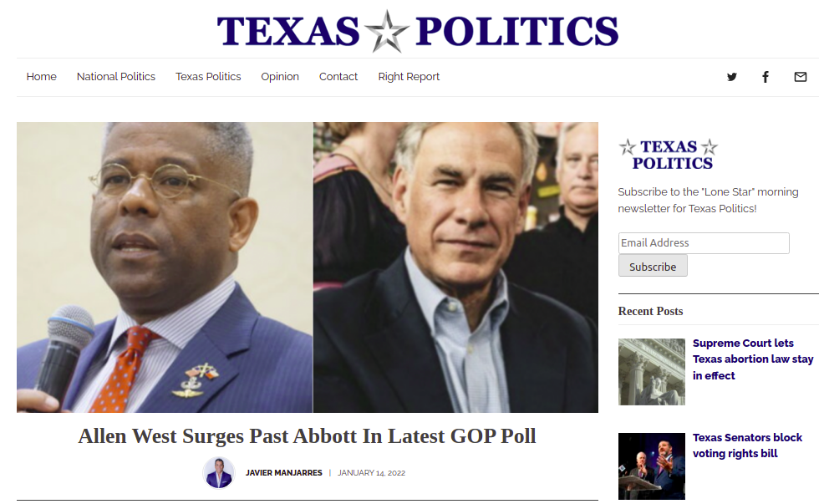Open Supreme Court abortion law article
The width and height of the screenshot is (824, 504).
coord(753,359)
